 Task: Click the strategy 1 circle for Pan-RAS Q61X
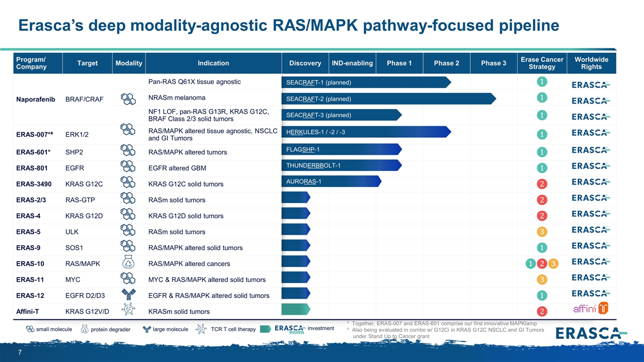[x=541, y=81]
